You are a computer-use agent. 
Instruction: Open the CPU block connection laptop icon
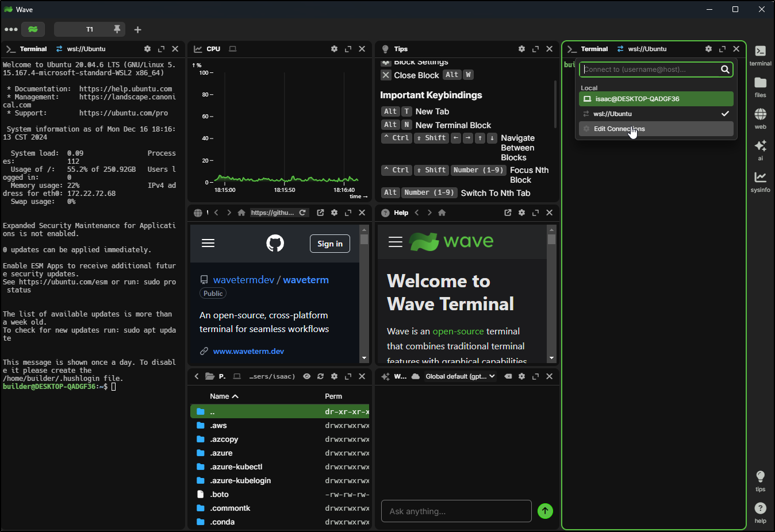tap(233, 49)
